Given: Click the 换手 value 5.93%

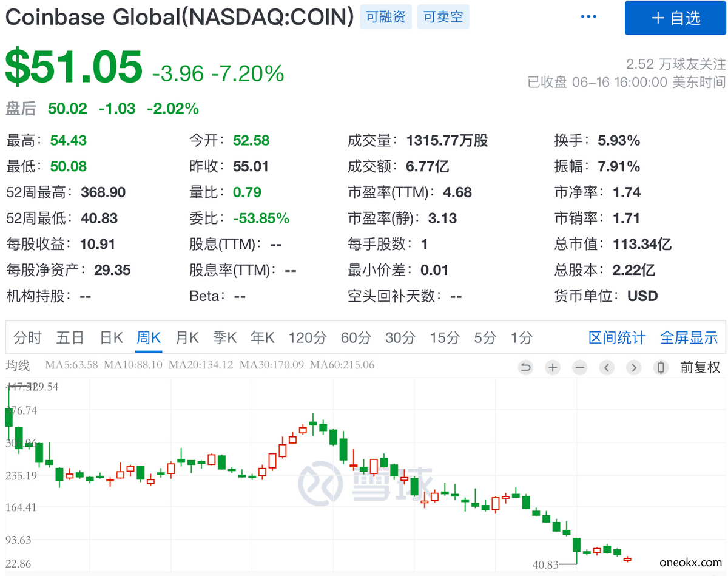Looking at the screenshot, I should [619, 141].
